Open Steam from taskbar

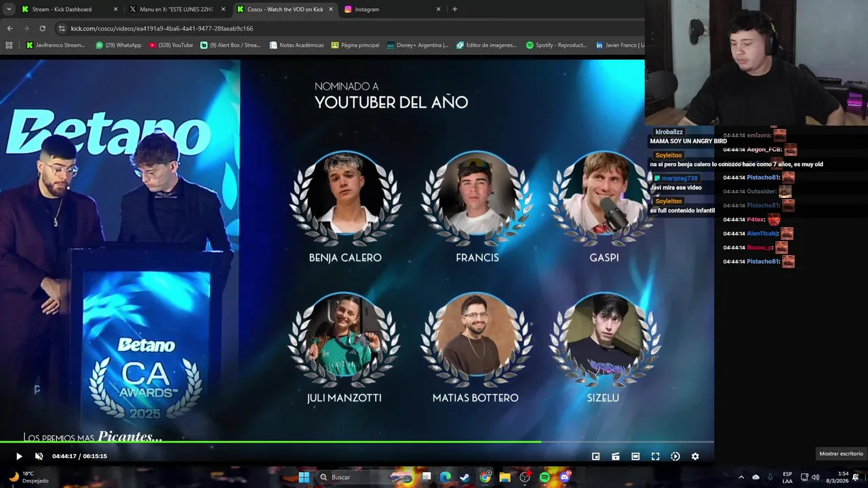point(465,477)
